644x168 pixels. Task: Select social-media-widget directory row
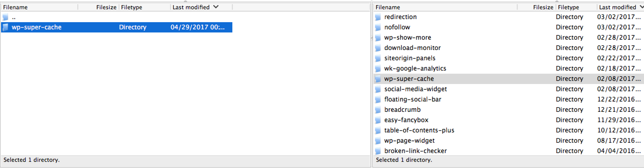pyautogui.click(x=509, y=89)
